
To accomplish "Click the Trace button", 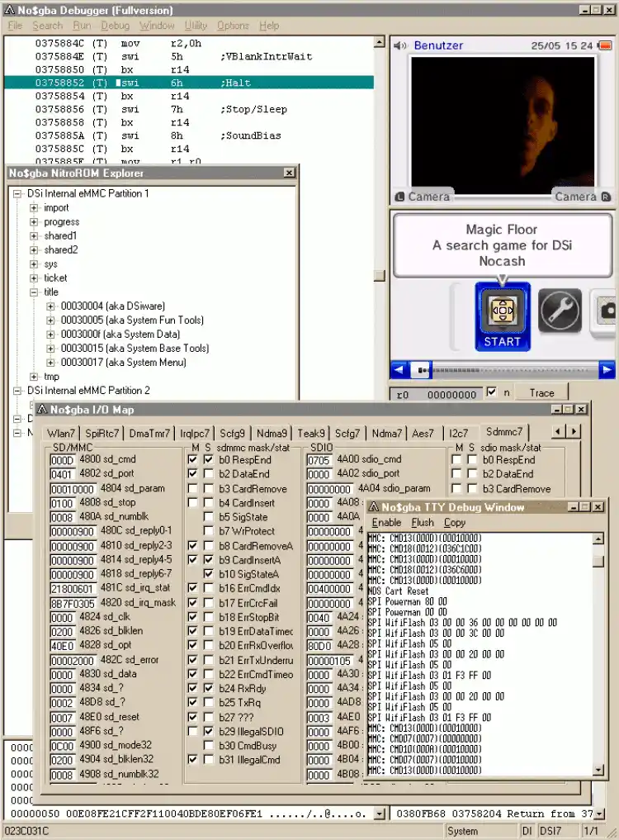I will (x=541, y=392).
